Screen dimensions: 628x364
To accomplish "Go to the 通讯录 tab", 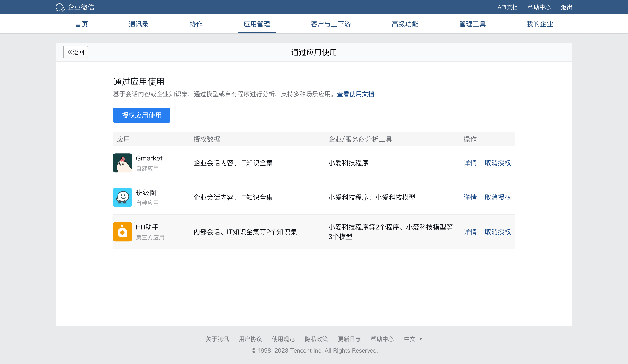I will [139, 24].
